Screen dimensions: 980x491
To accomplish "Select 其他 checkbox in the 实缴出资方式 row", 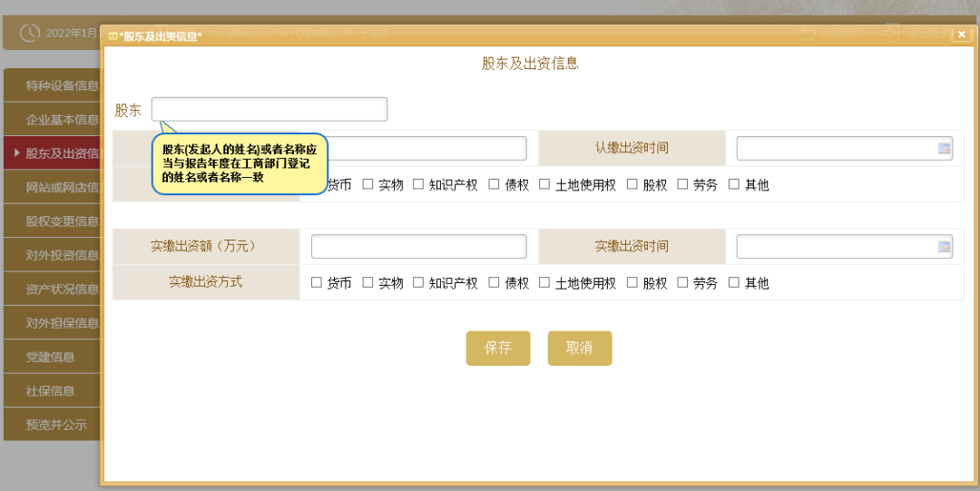I will [734, 283].
